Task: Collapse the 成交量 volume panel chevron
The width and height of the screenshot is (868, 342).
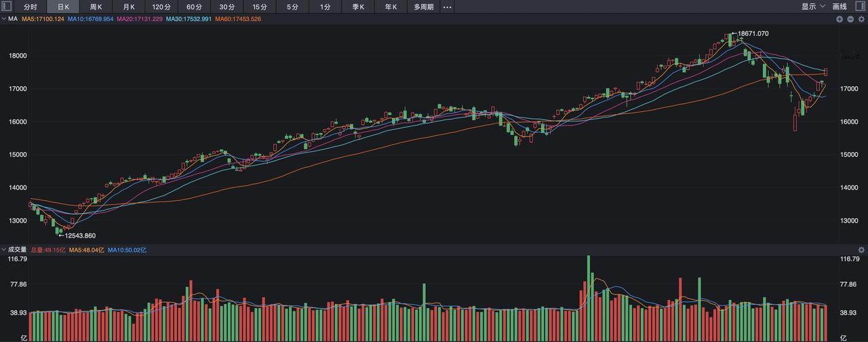Action: click(x=3, y=250)
